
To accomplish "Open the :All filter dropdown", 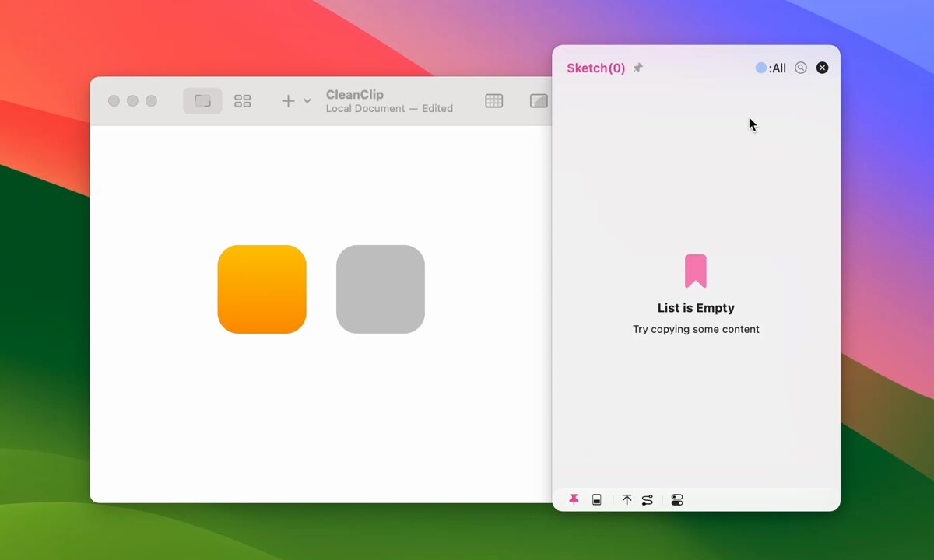I will (771, 68).
